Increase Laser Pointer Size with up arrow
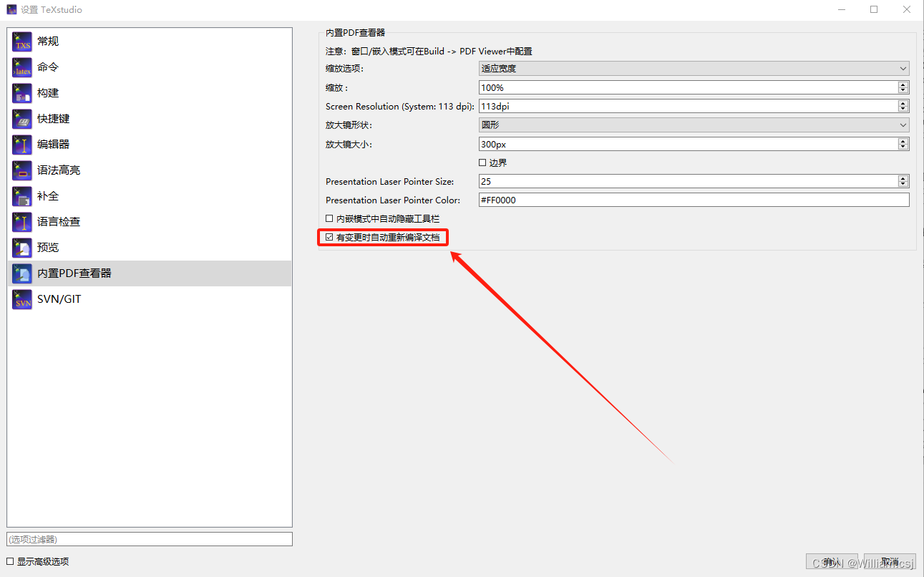Image resolution: width=924 pixels, height=577 pixels. coord(903,178)
